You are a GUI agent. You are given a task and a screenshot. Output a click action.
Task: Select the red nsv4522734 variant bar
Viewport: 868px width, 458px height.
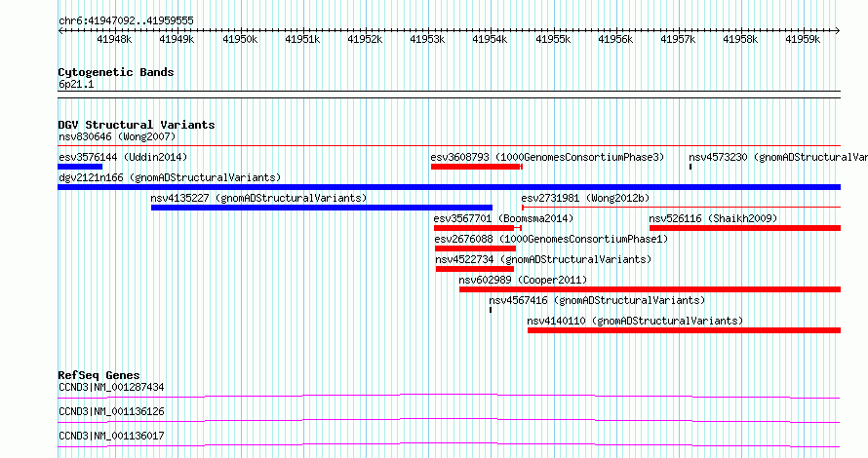[474, 269]
